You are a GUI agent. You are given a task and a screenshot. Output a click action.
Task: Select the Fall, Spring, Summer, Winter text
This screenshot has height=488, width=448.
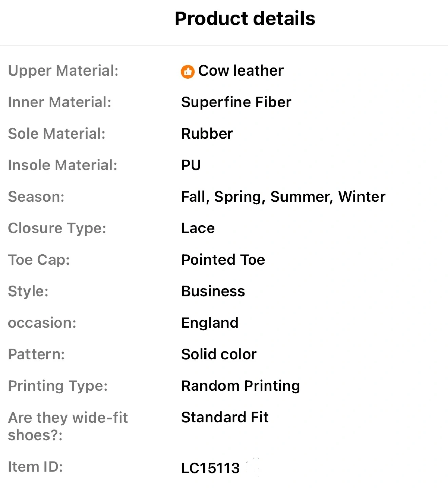coord(283,197)
